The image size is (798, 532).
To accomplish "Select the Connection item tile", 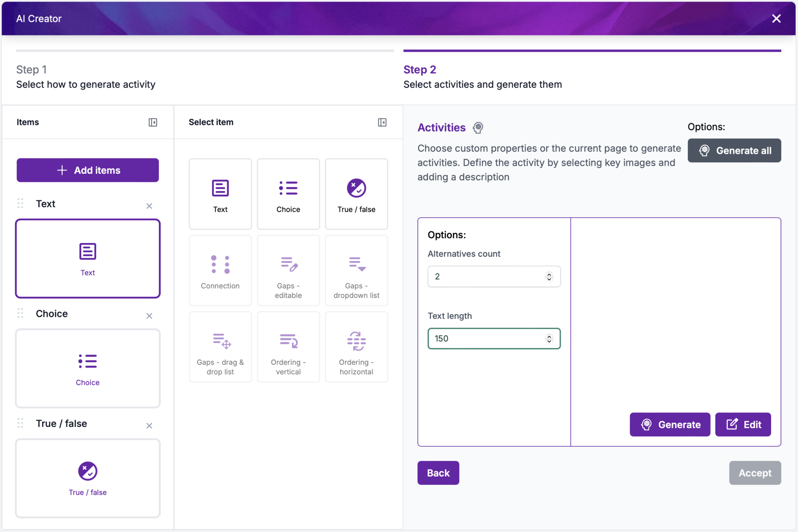I will 220,270.
